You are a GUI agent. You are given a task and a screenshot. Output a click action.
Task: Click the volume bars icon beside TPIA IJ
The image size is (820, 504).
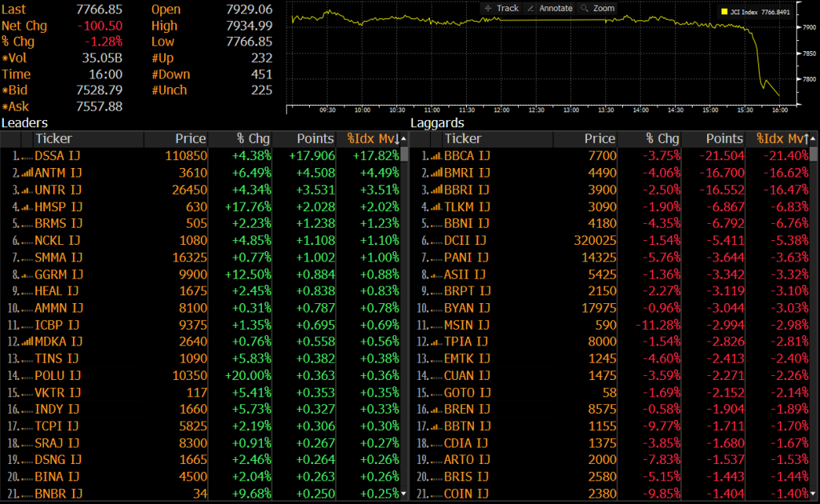click(x=436, y=342)
